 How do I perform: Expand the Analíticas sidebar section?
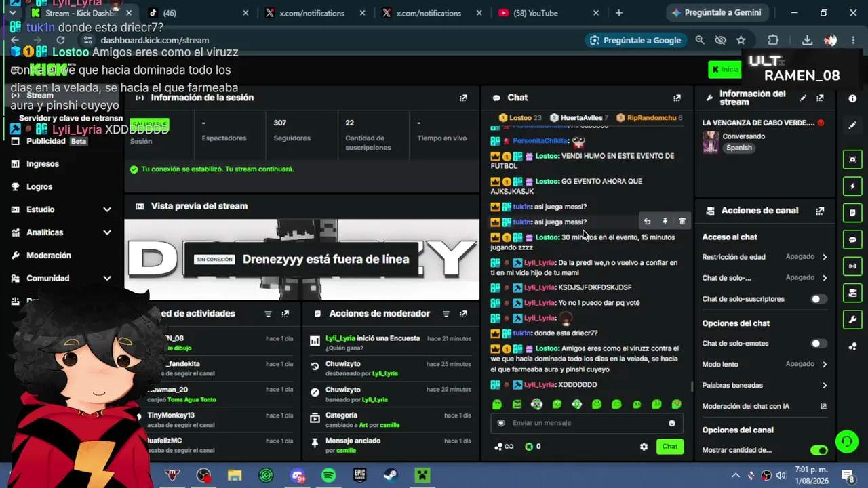[62, 232]
